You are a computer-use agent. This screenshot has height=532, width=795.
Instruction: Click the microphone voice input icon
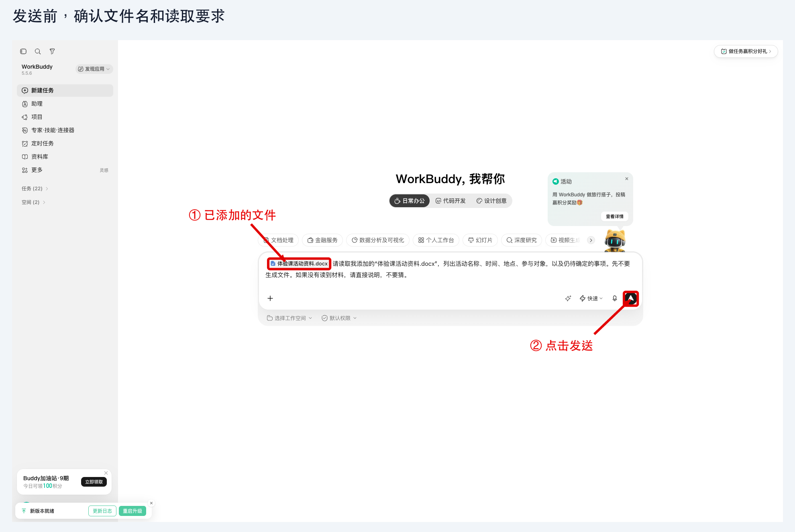tap(615, 298)
